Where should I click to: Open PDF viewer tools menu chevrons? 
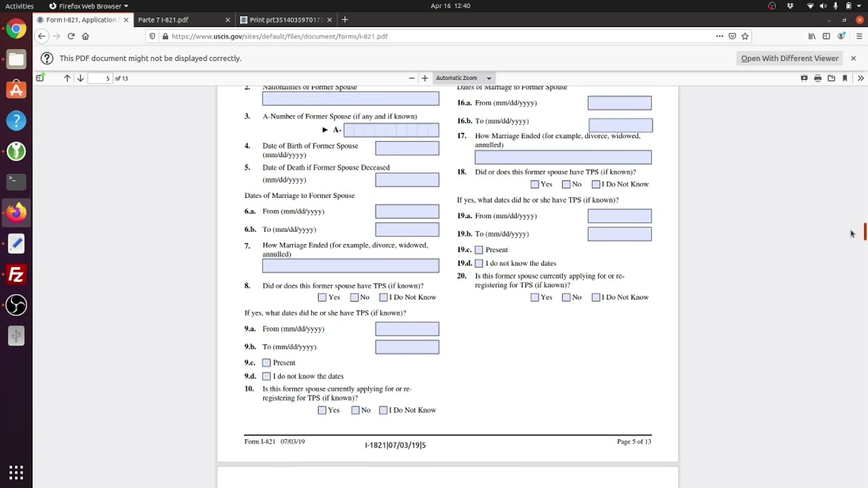861,78
